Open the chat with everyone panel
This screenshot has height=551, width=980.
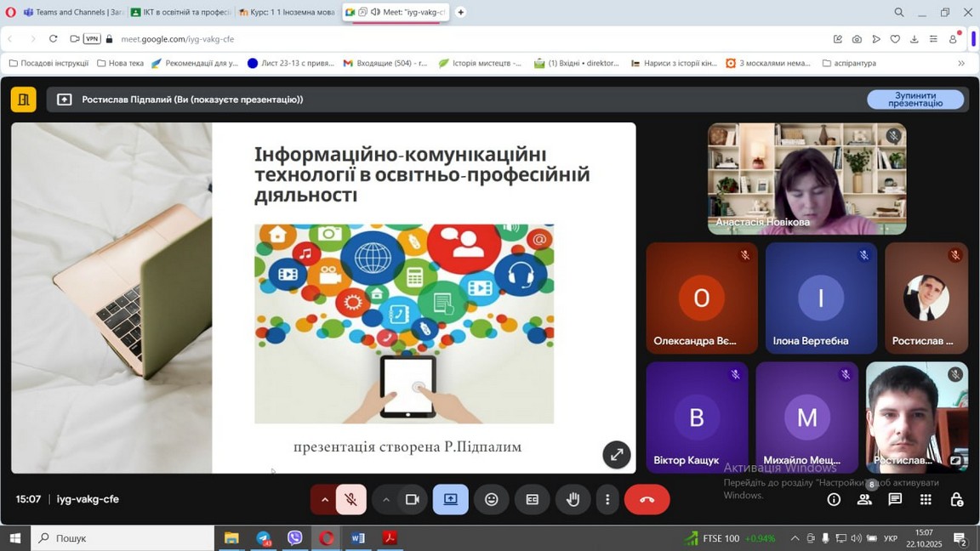click(895, 500)
